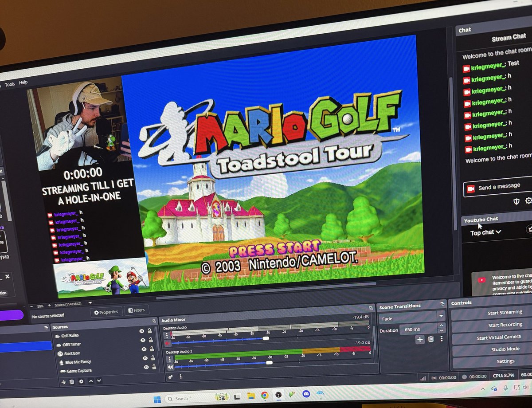Remove scene transition with trash icon

pyautogui.click(x=431, y=339)
